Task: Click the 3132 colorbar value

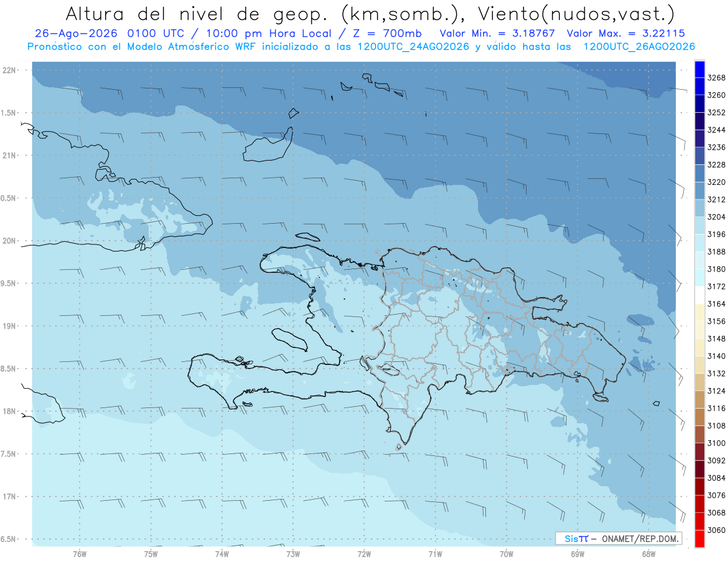Action: [x=716, y=373]
